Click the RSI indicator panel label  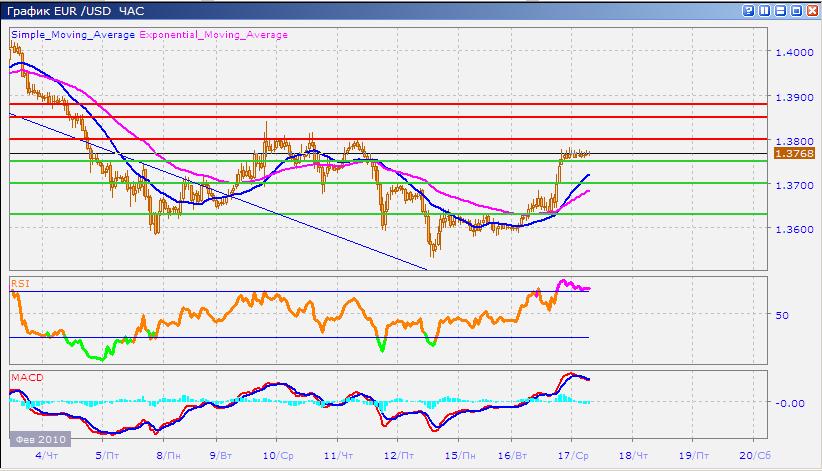pos(19,283)
